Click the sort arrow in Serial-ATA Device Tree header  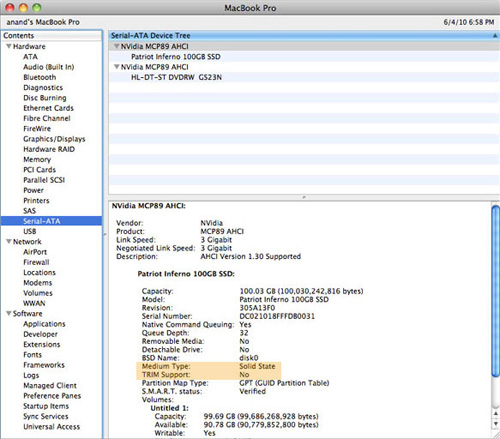(x=495, y=35)
